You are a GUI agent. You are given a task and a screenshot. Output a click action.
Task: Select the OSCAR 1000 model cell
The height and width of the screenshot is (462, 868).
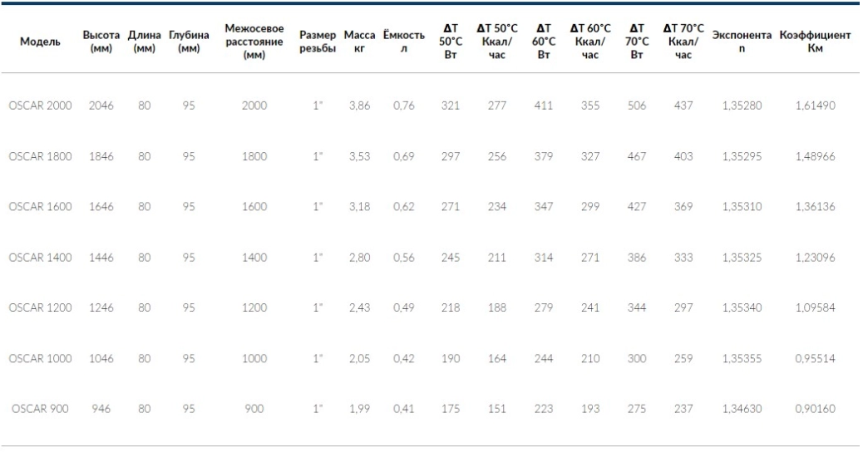40,359
